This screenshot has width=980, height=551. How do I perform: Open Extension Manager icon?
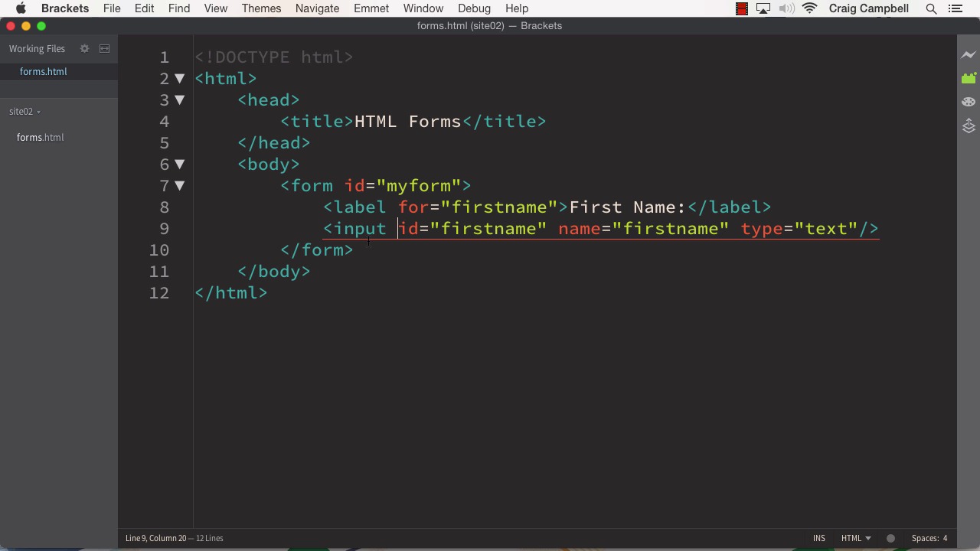click(x=969, y=78)
